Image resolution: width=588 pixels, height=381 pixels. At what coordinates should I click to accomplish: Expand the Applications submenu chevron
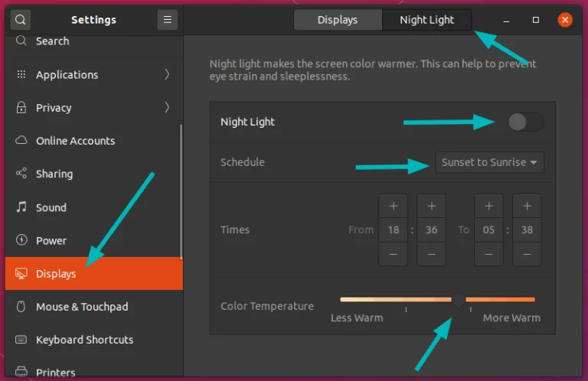tap(167, 75)
